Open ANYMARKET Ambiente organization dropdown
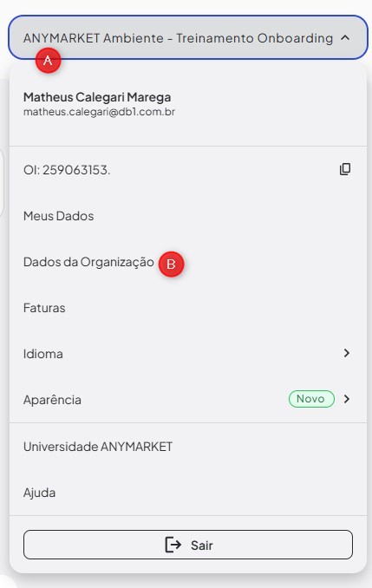 point(188,37)
